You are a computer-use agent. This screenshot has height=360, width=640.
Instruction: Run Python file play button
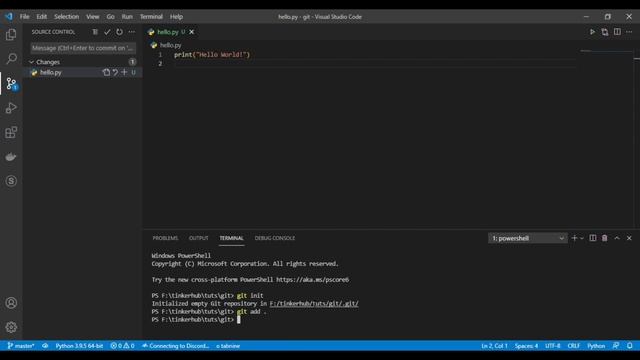click(x=592, y=32)
